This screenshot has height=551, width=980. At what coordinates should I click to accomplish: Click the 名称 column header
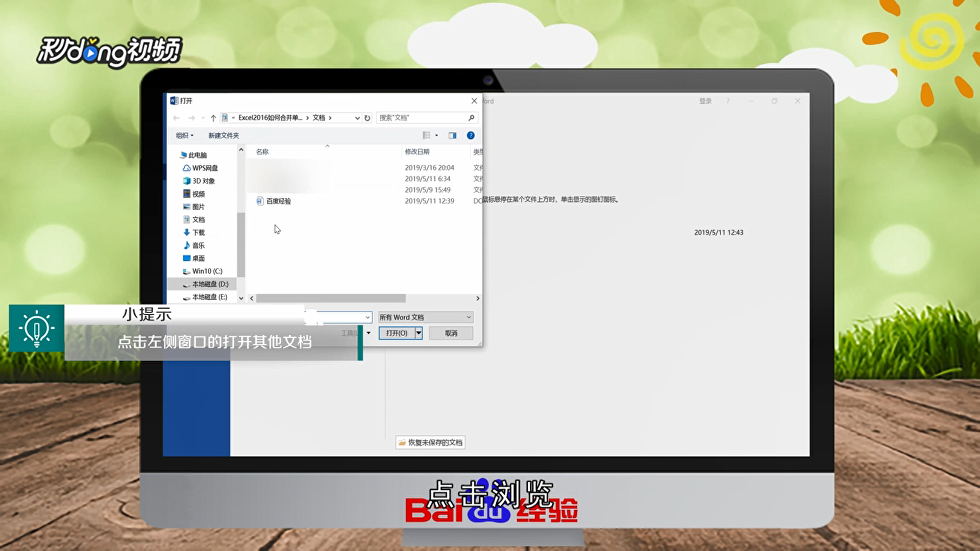coord(262,152)
